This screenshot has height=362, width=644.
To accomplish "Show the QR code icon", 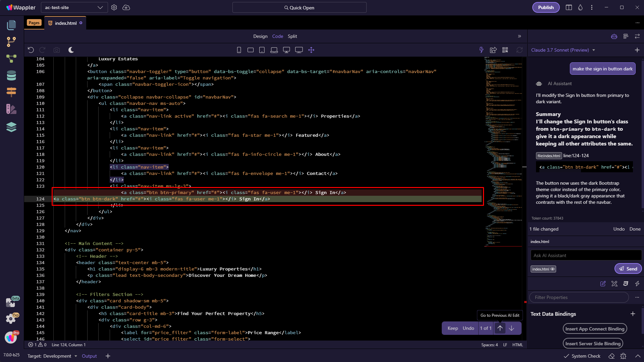I will pos(505,50).
